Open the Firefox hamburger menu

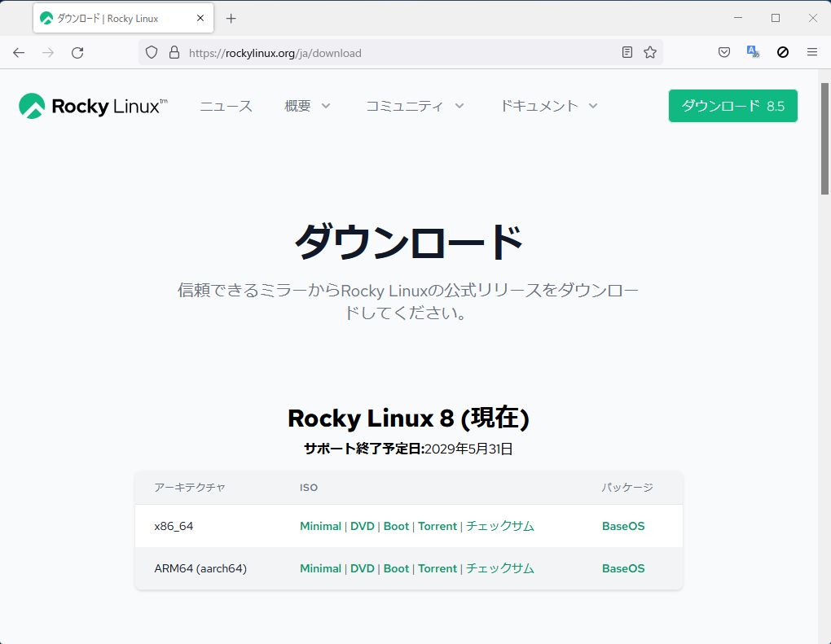point(811,53)
